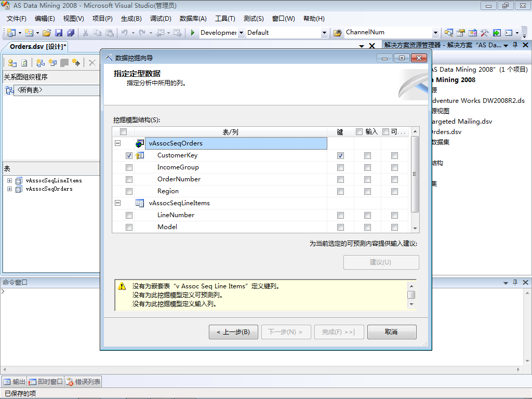Click the Add/Remove Tables icon in Orders.dsv
The width and height of the screenshot is (532, 399).
pos(12,63)
